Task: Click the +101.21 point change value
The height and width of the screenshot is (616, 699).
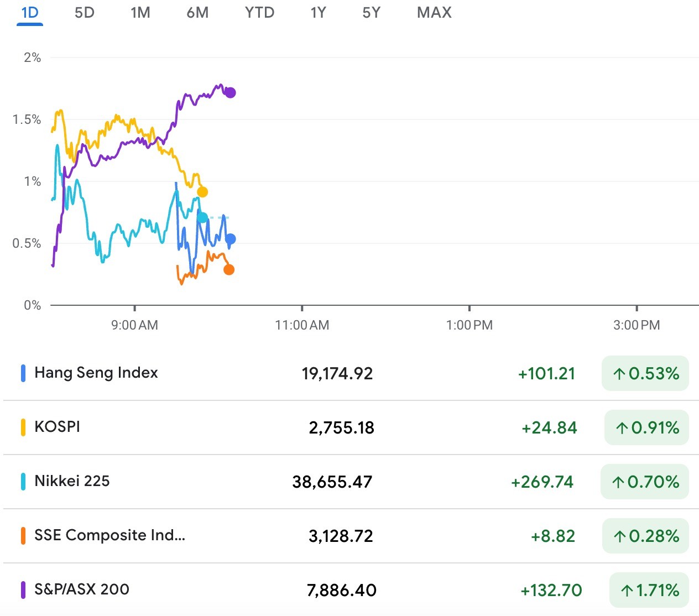Action: pyautogui.click(x=546, y=374)
